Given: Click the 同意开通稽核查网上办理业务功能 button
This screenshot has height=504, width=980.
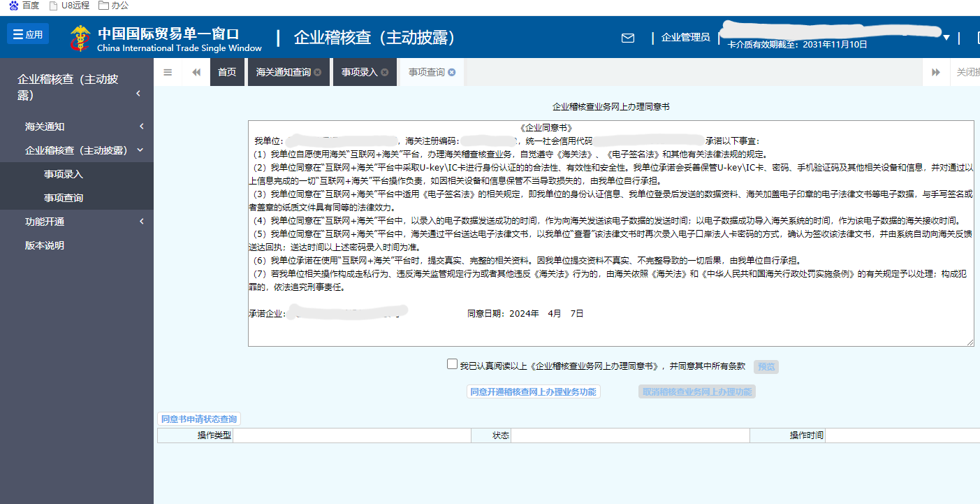Looking at the screenshot, I should click(x=534, y=391).
